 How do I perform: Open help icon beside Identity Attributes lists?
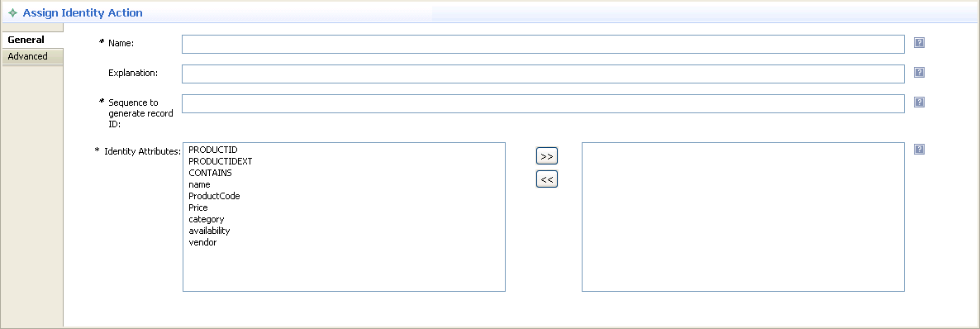(x=919, y=150)
